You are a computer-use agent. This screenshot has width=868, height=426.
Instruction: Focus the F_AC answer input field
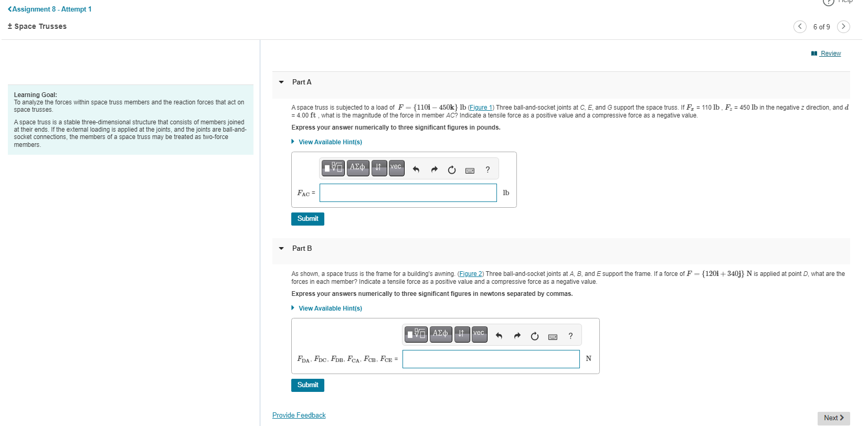click(x=408, y=193)
